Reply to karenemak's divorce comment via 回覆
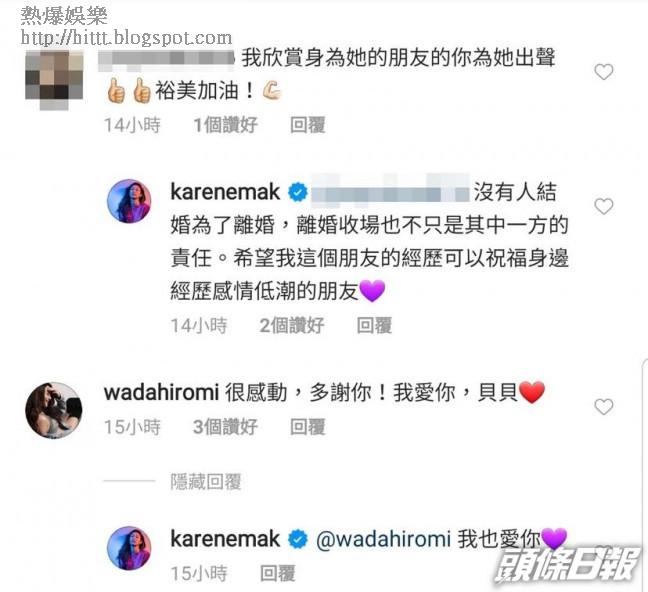 [374, 325]
